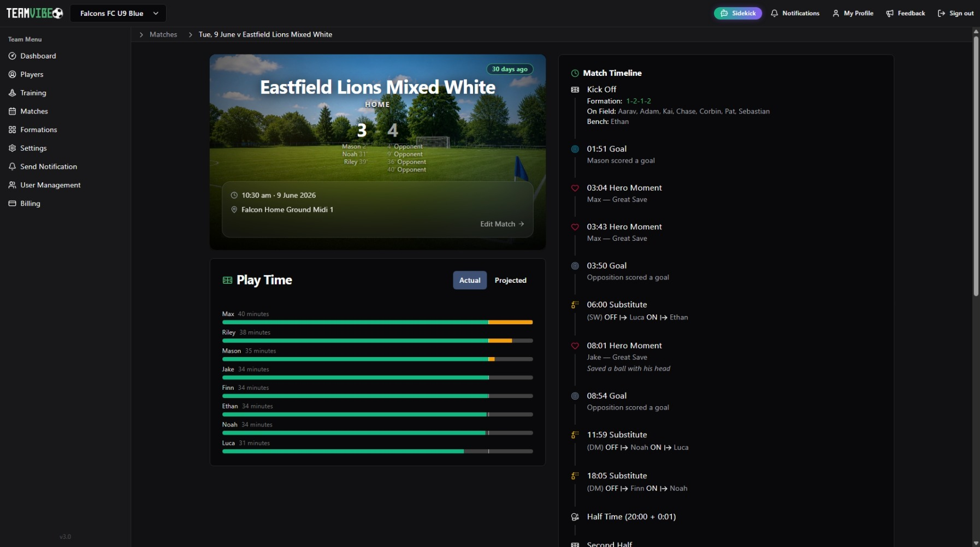Viewport: 980px width, 547px height.
Task: Click the Half Time whistle icon
Action: 575,517
